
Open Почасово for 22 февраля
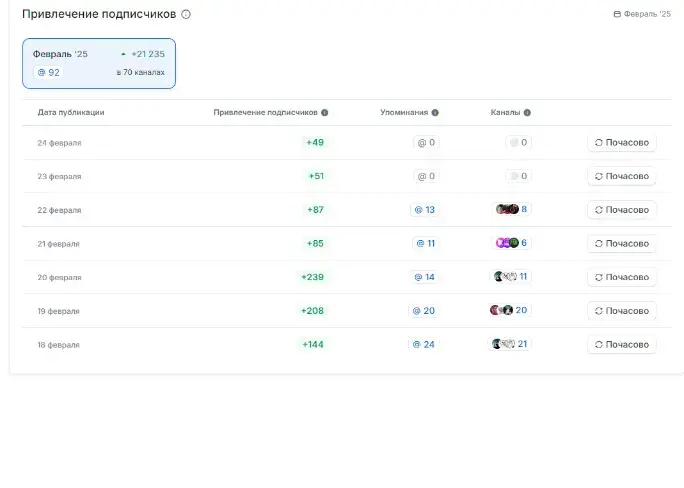point(622,210)
